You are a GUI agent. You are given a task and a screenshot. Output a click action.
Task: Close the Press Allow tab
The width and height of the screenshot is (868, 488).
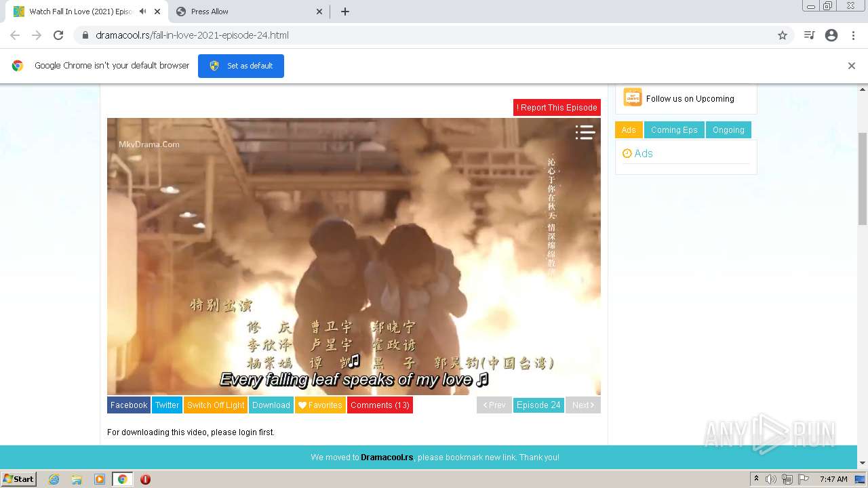tap(319, 12)
